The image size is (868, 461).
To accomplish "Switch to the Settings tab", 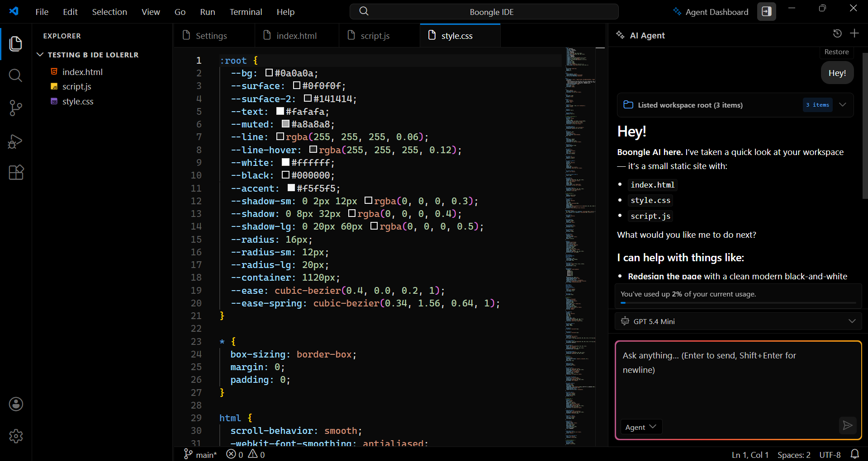I will 214,36.
